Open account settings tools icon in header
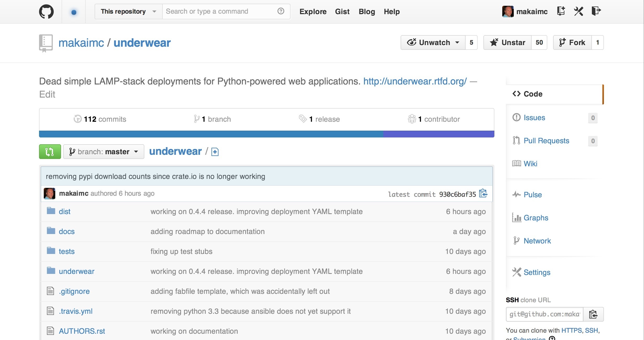 pos(578,11)
